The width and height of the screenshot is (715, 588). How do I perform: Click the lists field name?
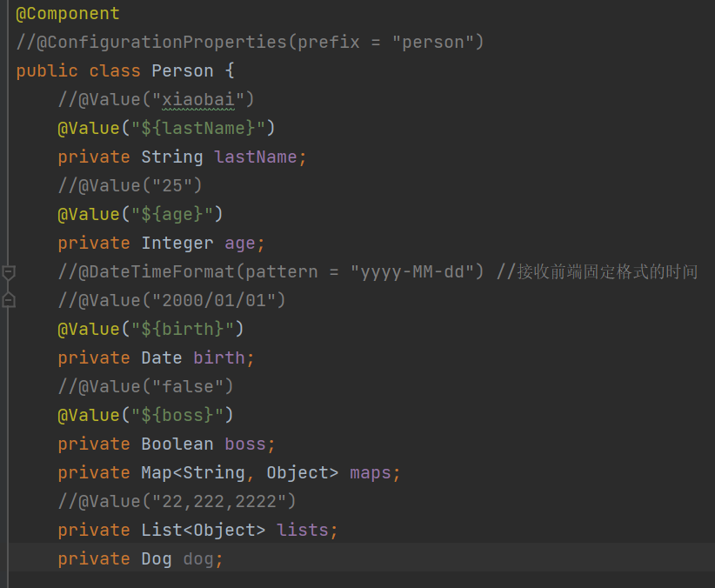point(303,531)
